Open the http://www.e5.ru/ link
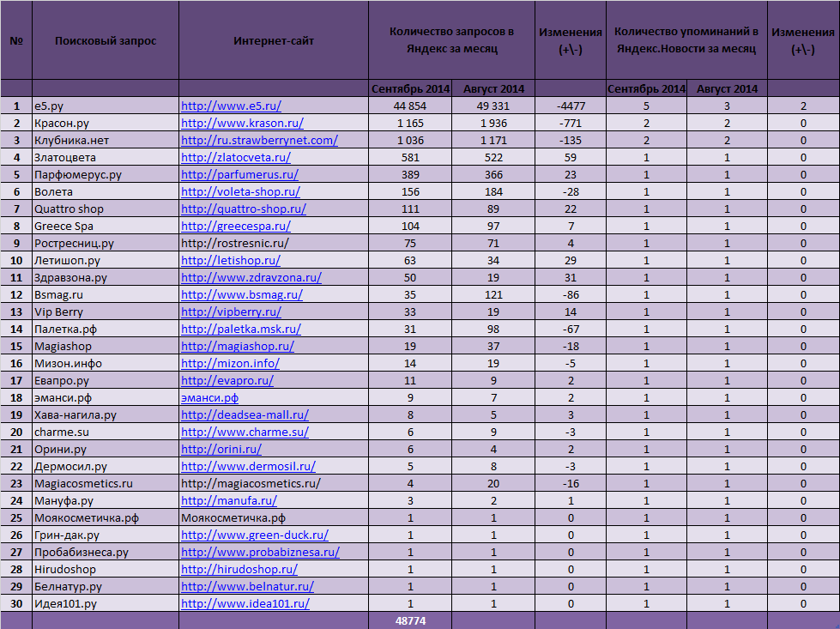Screen dimensions: 840x629 (231, 106)
